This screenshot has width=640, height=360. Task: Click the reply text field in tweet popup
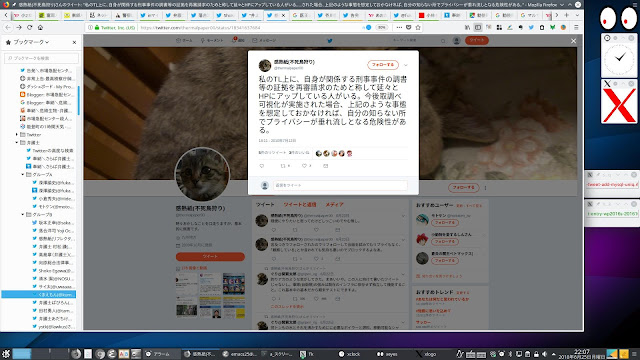click(x=340, y=185)
